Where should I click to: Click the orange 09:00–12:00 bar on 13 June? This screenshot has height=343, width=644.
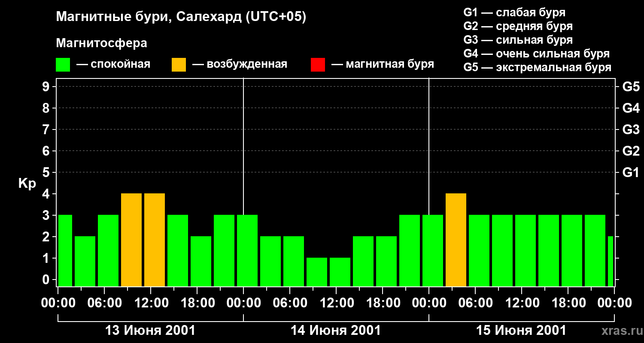click(x=131, y=240)
